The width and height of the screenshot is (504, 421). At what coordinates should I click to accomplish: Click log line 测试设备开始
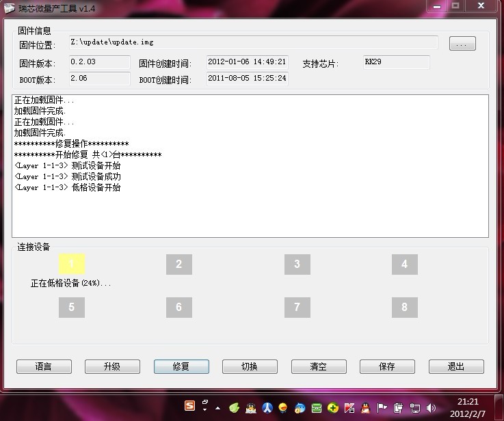coord(68,165)
